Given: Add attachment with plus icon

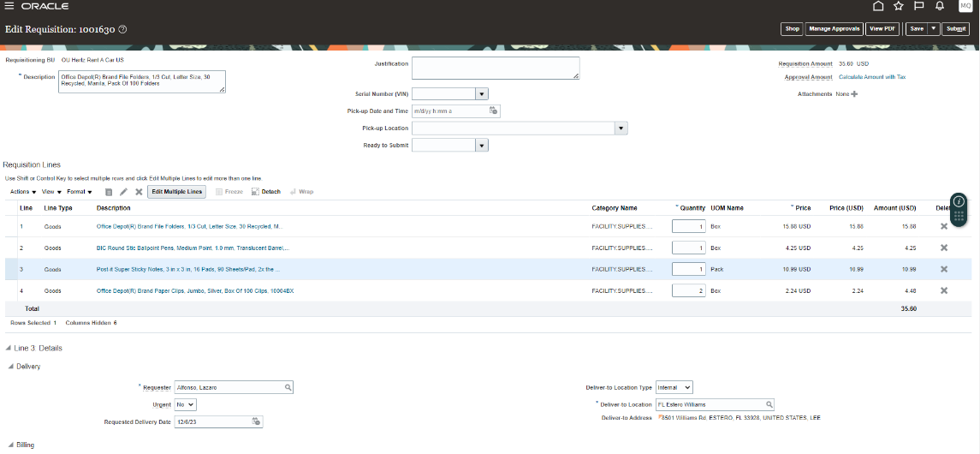Looking at the screenshot, I should (854, 94).
